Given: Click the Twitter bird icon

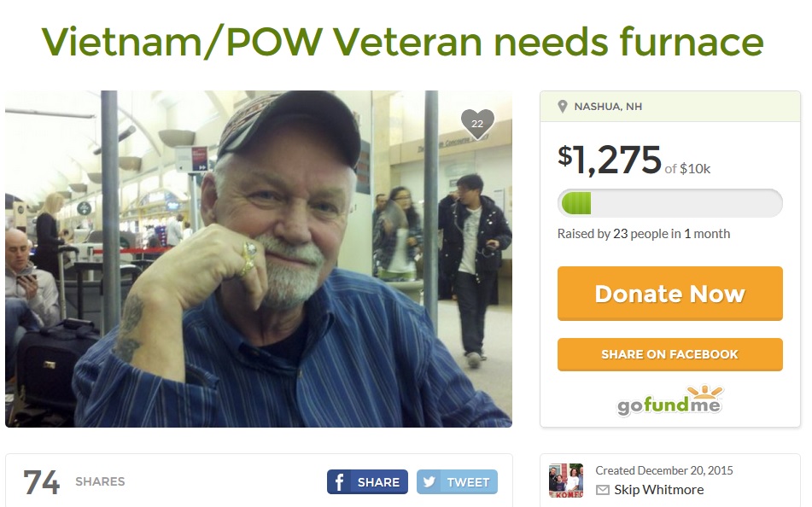Looking at the screenshot, I should point(429,482).
